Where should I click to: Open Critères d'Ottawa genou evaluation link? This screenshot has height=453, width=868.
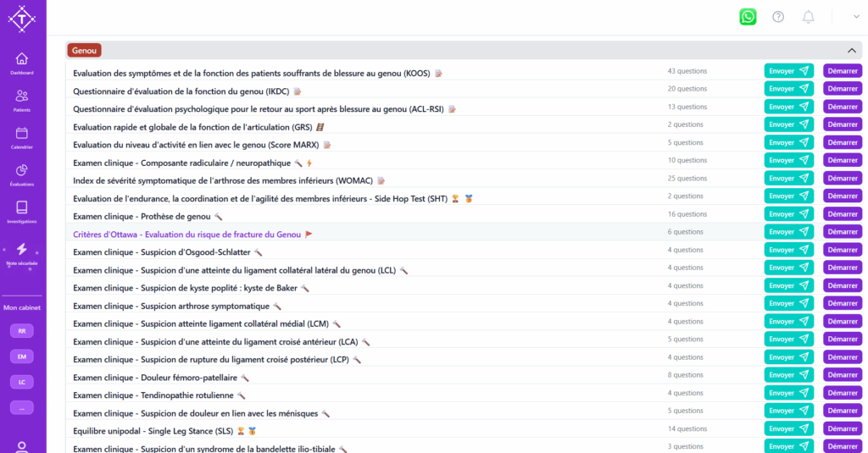point(186,235)
